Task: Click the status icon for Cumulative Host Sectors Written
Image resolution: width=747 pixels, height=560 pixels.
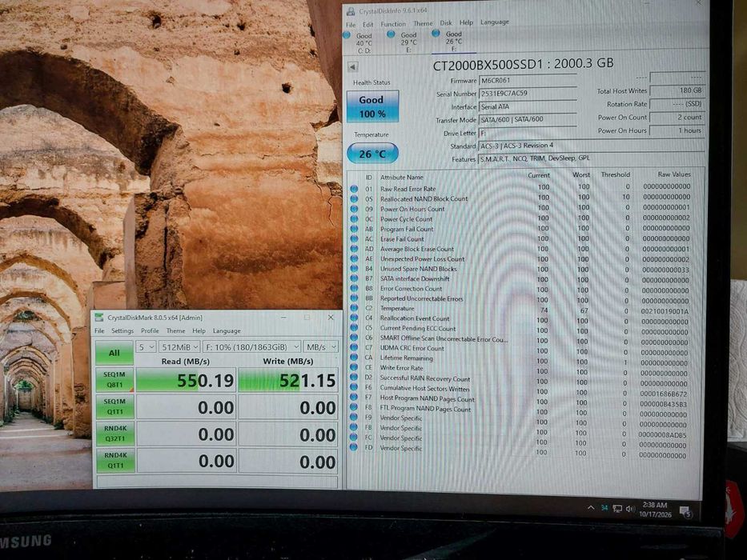Action: click(354, 388)
